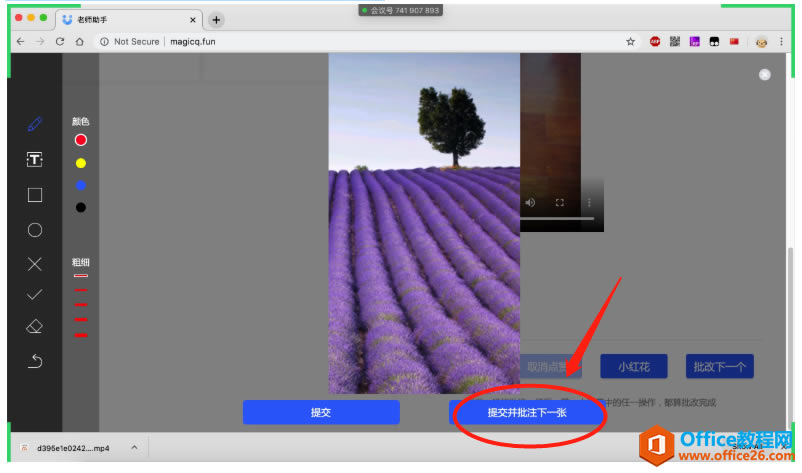This screenshot has width=802, height=473.
Task: Expand the download item options chevron
Action: (x=134, y=447)
